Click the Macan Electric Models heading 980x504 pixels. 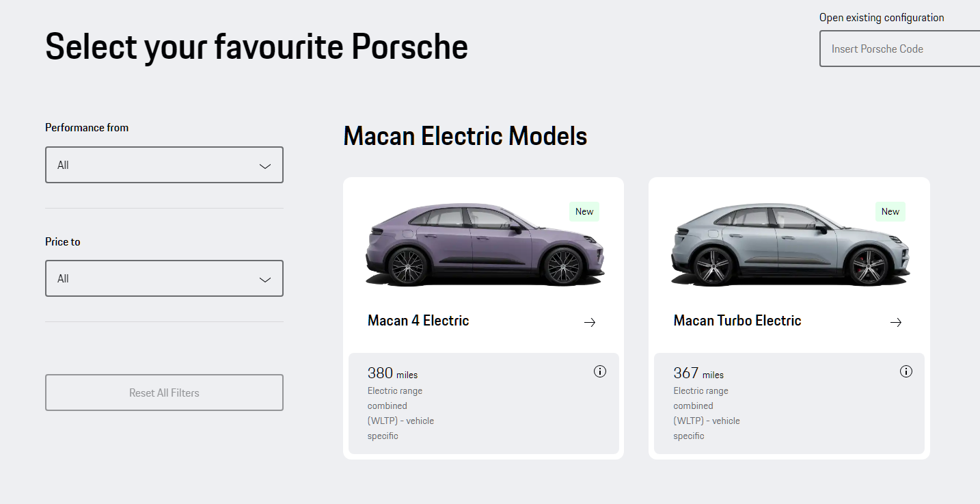pyautogui.click(x=465, y=136)
